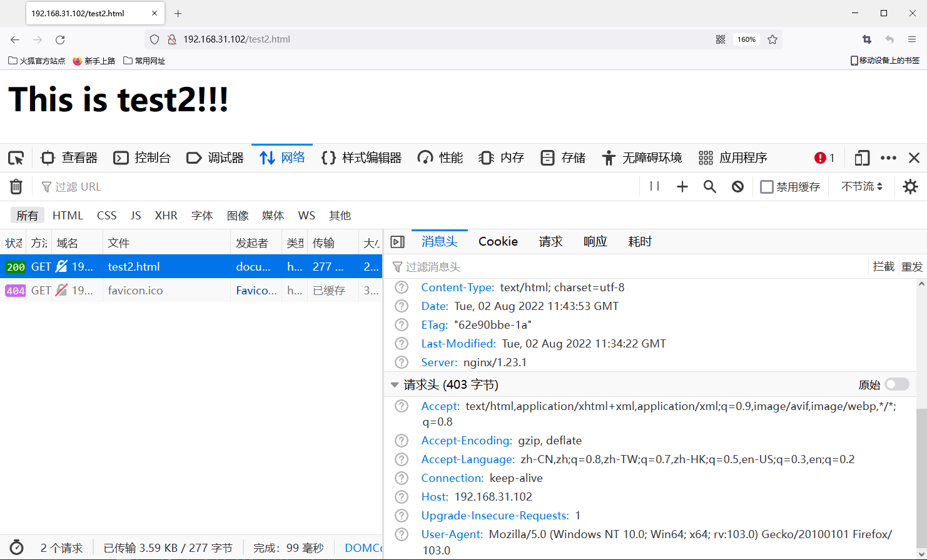Open the DevTools customize menu
Screen dimensions: 927x560
click(889, 157)
